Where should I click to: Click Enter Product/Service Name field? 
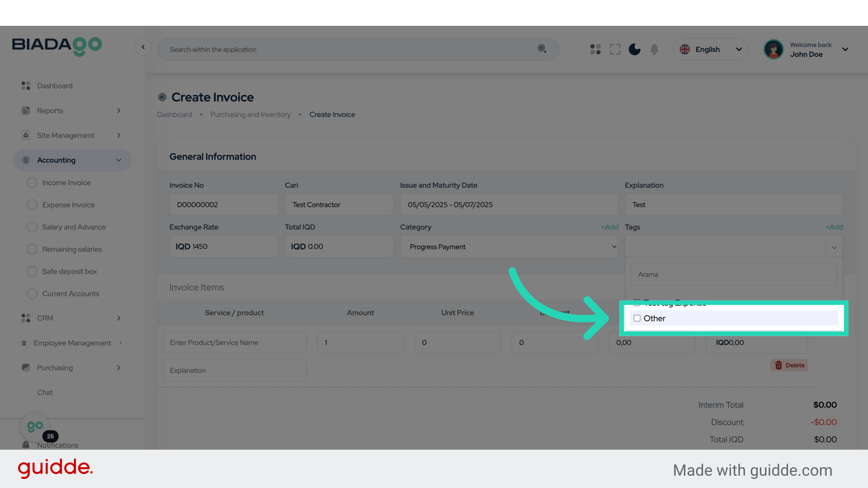coord(234,343)
